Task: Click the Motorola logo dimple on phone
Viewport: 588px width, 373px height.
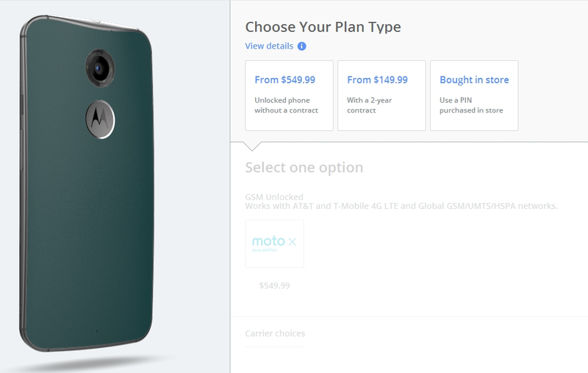Action: pos(100,119)
